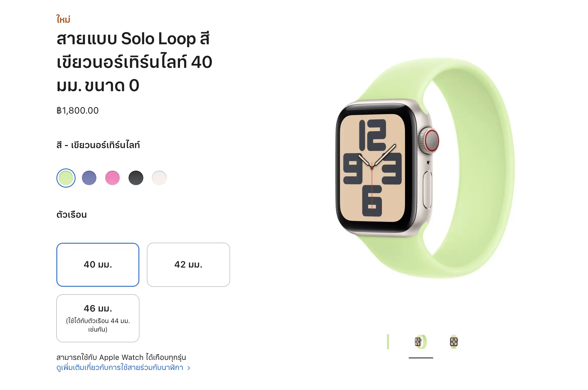This screenshot has height=390, width=588.
Task: Click the Solo Loop product title heading
Action: click(134, 62)
